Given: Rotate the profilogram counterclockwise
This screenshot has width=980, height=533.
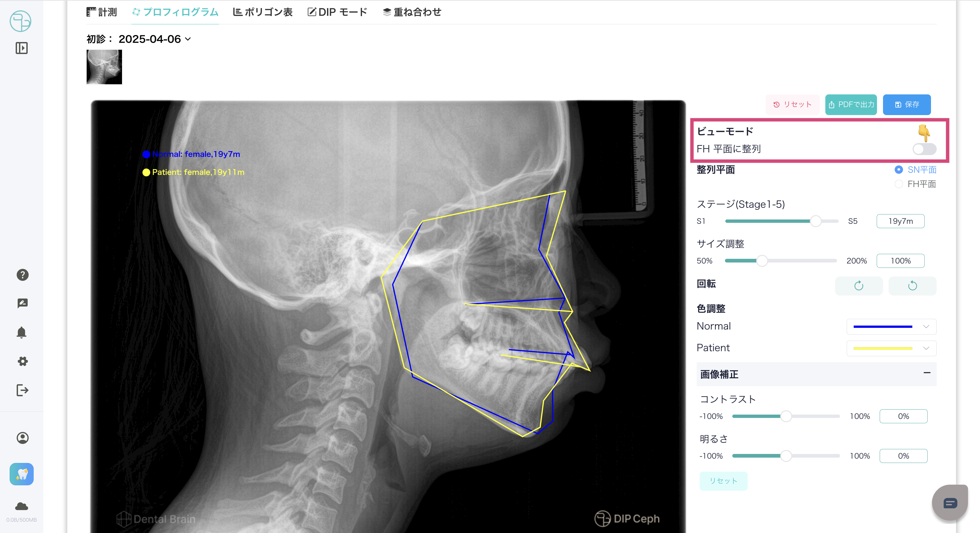Looking at the screenshot, I should [x=912, y=286].
